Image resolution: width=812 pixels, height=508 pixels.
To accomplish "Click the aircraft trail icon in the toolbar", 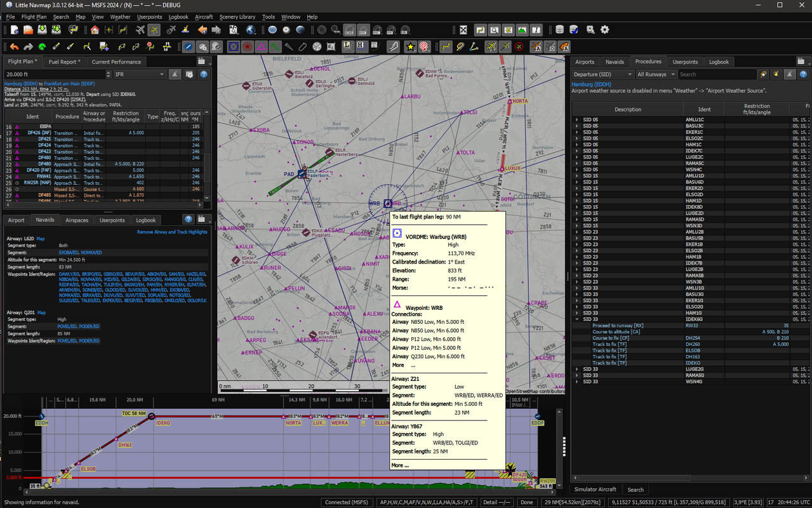I will (505, 46).
